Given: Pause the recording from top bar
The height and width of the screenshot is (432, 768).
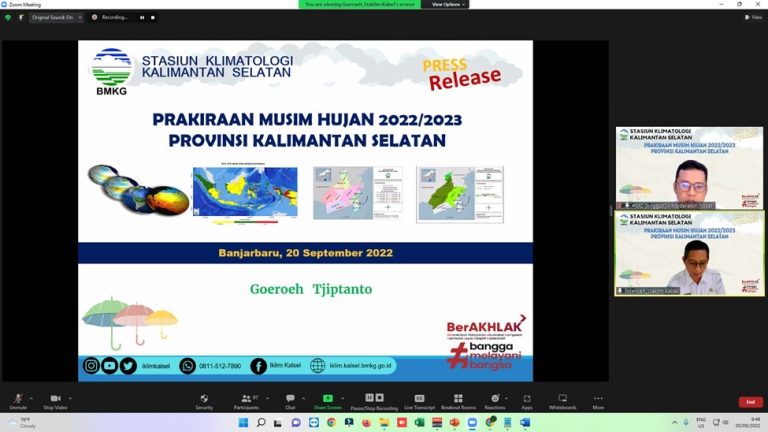Looking at the screenshot, I should point(141,17).
